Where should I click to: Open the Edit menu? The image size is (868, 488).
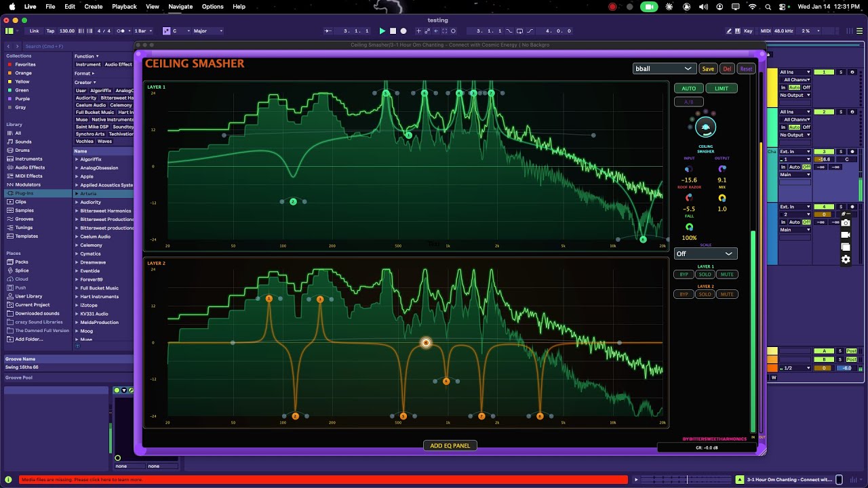tap(70, 7)
